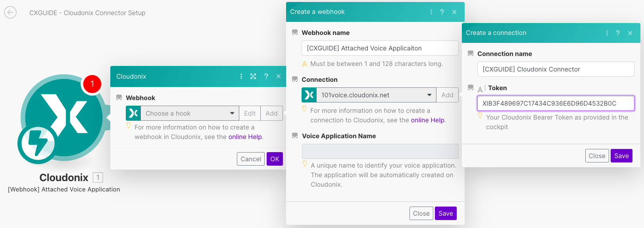Toggle the Connection name field checkbox

(x=471, y=54)
